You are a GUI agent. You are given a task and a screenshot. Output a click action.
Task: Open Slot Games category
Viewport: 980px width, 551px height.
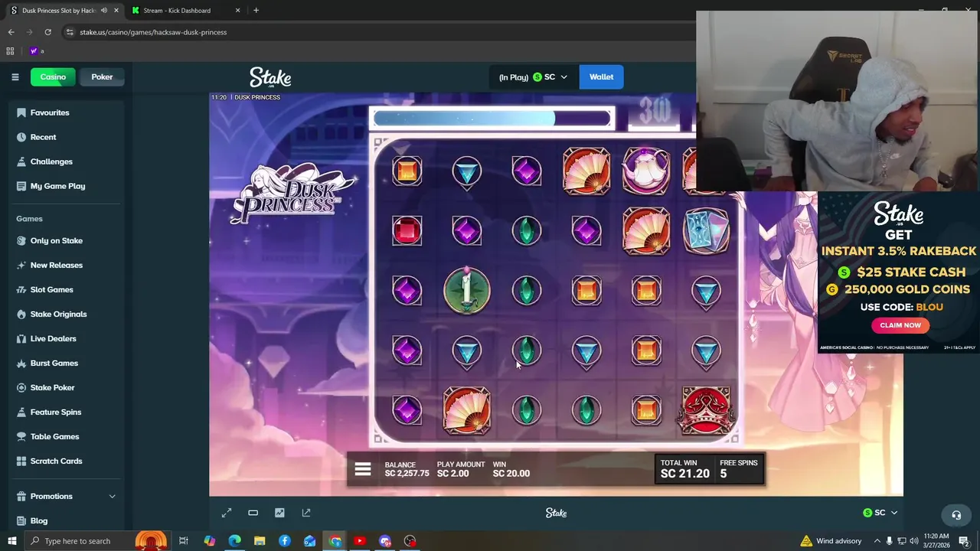click(x=51, y=289)
